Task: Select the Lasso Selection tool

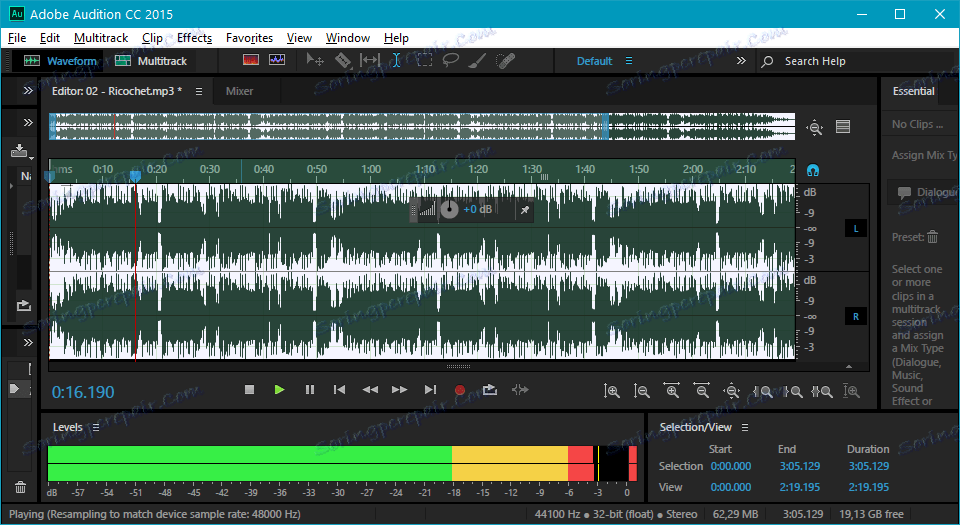Action: tap(451, 60)
